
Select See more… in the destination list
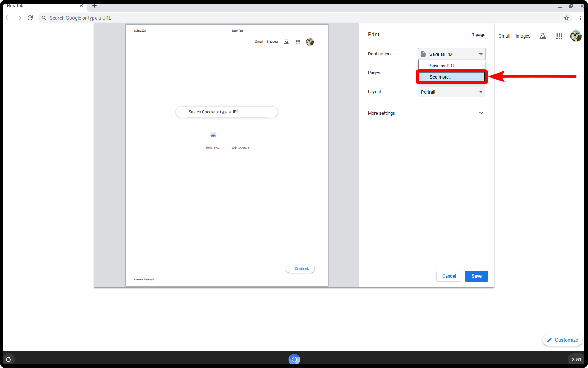point(452,77)
